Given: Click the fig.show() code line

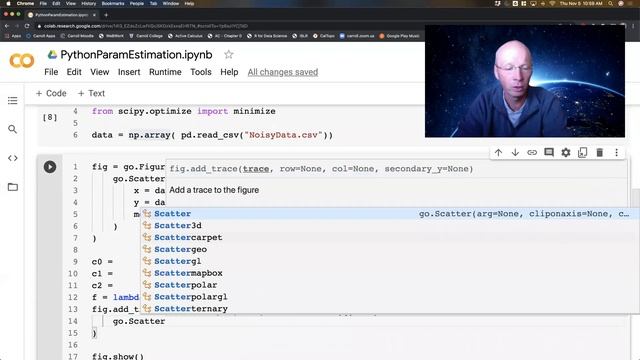Looking at the screenshot, I should pyautogui.click(x=118, y=356).
